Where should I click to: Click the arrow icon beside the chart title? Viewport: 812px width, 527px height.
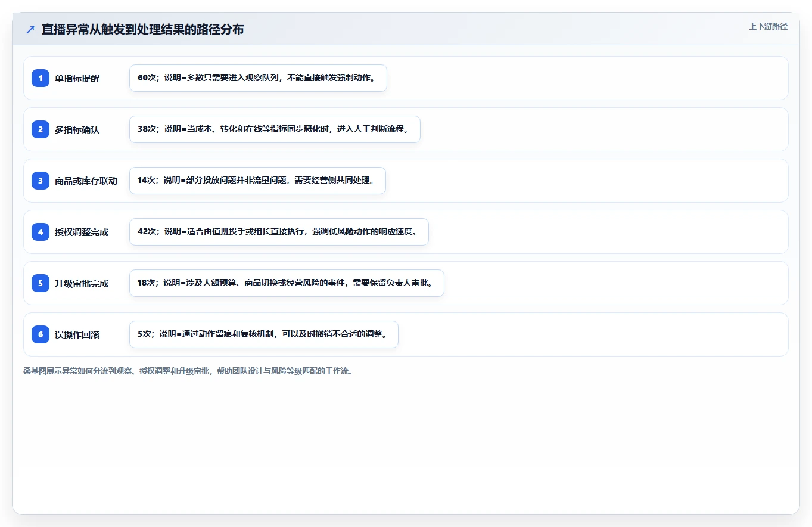click(30, 29)
